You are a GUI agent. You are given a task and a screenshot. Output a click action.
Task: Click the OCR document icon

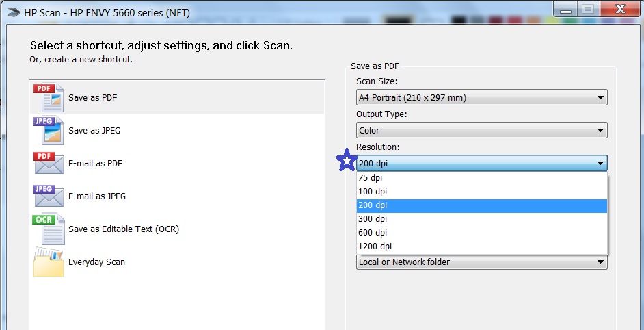(x=49, y=229)
